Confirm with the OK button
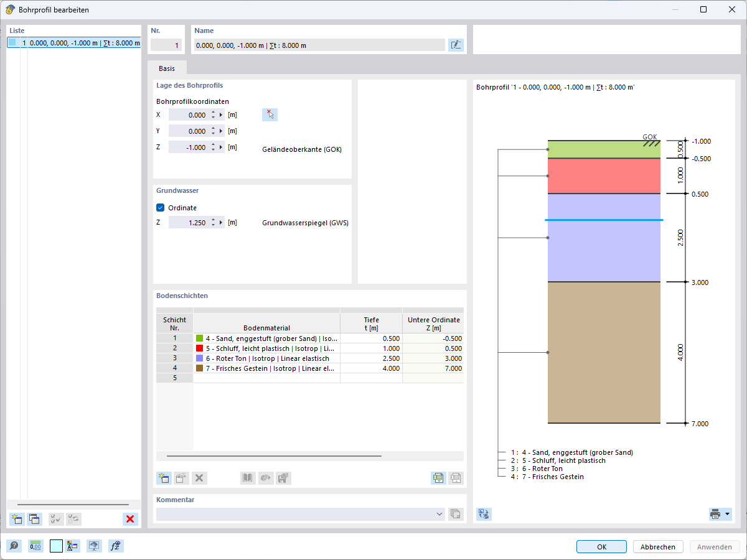Viewport: 747px width, 560px height. (x=601, y=547)
